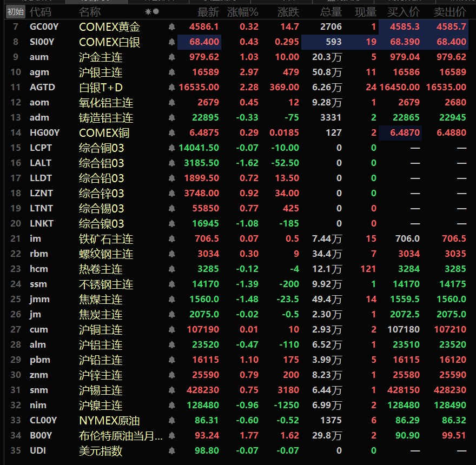The height and width of the screenshot is (465, 476).
Task: Click latest price 107190 of 沪铜主连
Action: coord(203,330)
